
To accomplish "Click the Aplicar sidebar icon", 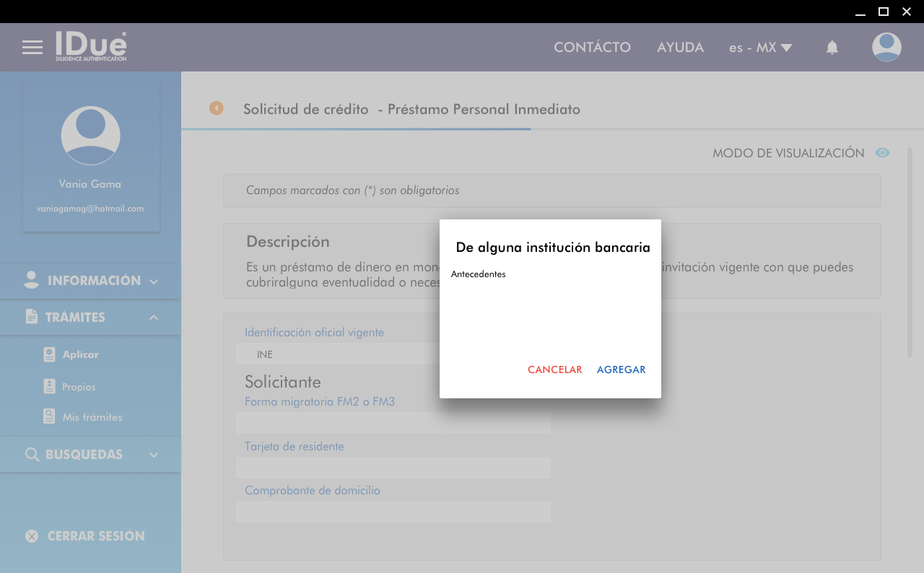I will [49, 354].
